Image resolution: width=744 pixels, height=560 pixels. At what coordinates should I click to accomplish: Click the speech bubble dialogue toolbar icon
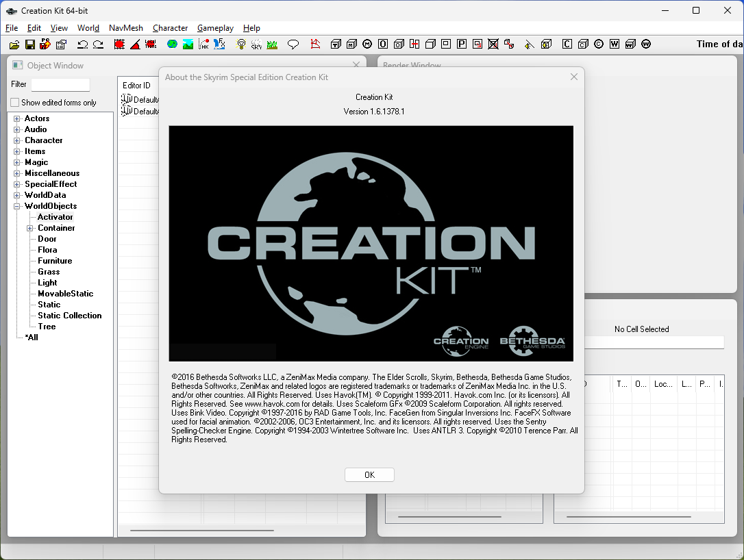pos(293,44)
